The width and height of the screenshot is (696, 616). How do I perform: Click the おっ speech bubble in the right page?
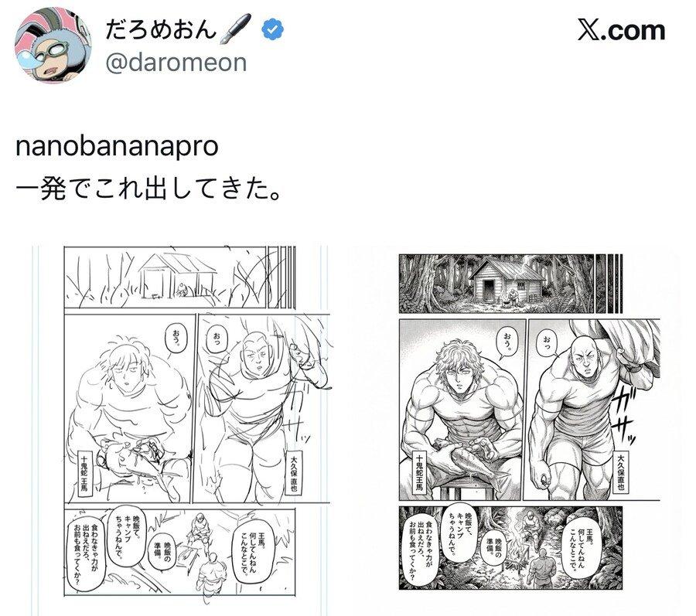click(x=547, y=342)
